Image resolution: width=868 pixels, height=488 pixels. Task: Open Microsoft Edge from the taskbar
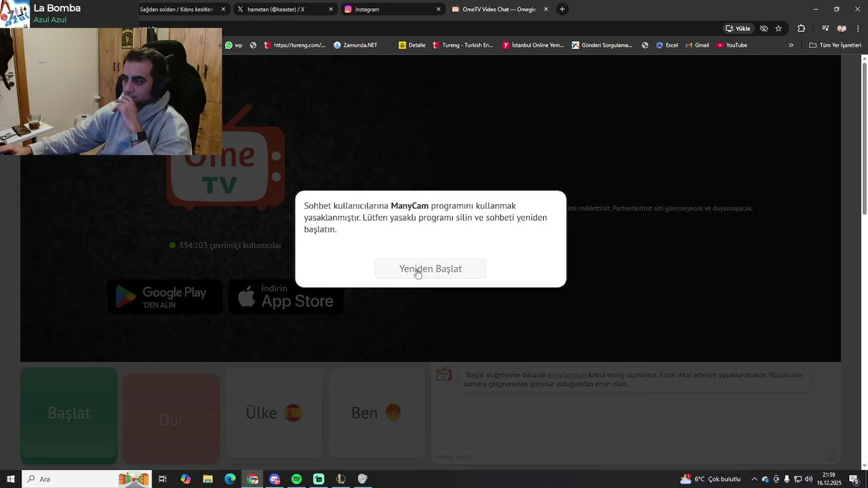pos(230,479)
